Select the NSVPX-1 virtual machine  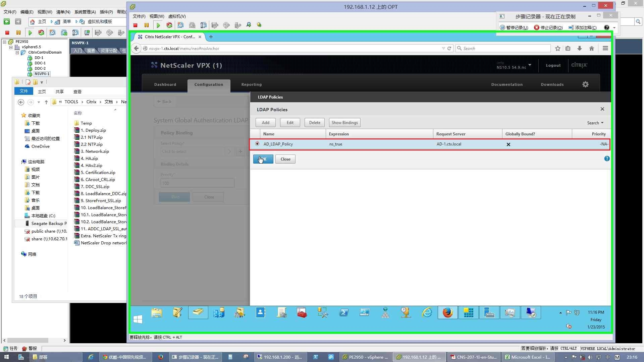pos(42,74)
